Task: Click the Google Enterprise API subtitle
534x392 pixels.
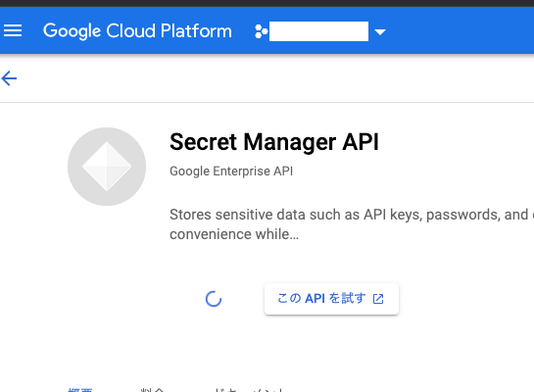Action: pos(231,171)
